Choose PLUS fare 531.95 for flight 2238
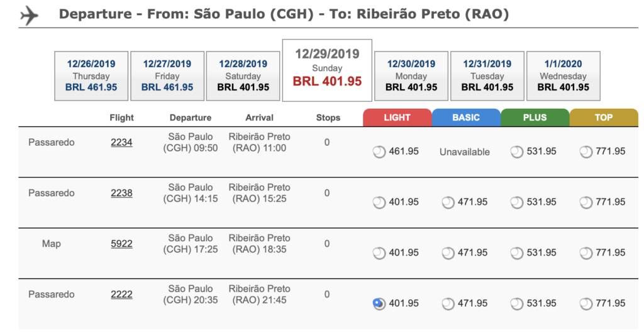 (x=517, y=202)
